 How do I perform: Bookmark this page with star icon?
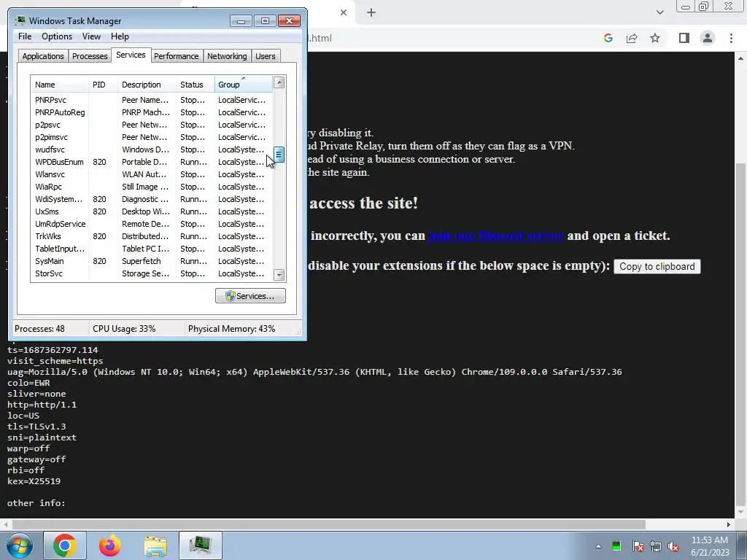tap(655, 38)
